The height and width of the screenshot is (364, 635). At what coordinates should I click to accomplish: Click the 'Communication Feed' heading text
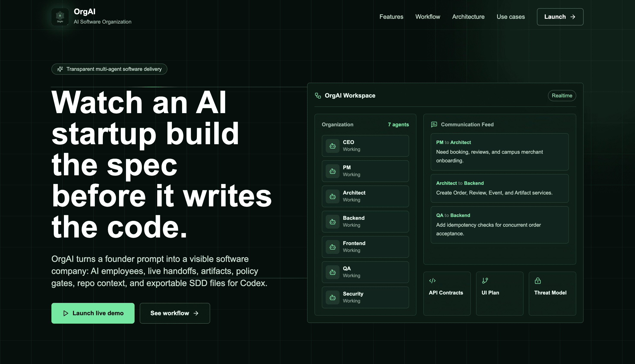pyautogui.click(x=467, y=125)
